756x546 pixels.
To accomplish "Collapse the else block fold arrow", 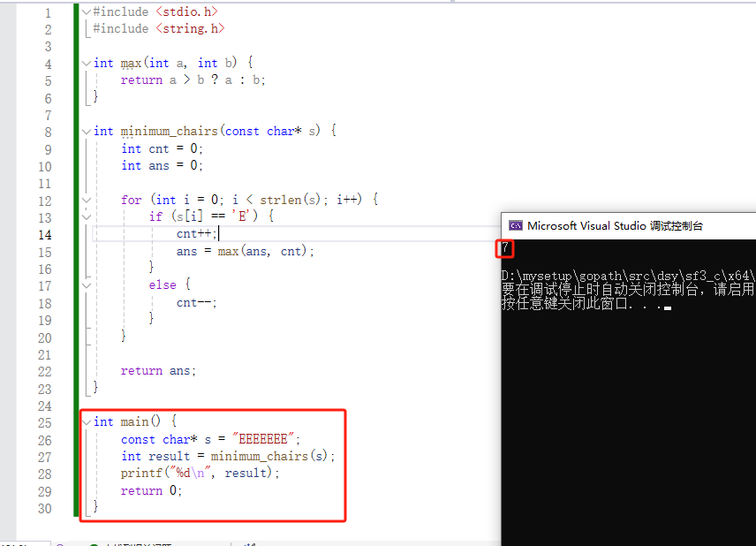I will [87, 285].
